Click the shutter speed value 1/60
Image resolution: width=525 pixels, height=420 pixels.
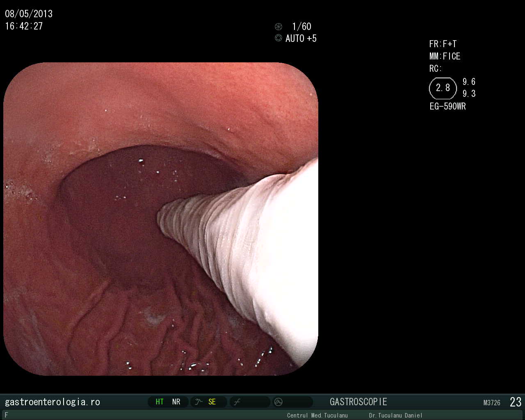[x=301, y=27]
